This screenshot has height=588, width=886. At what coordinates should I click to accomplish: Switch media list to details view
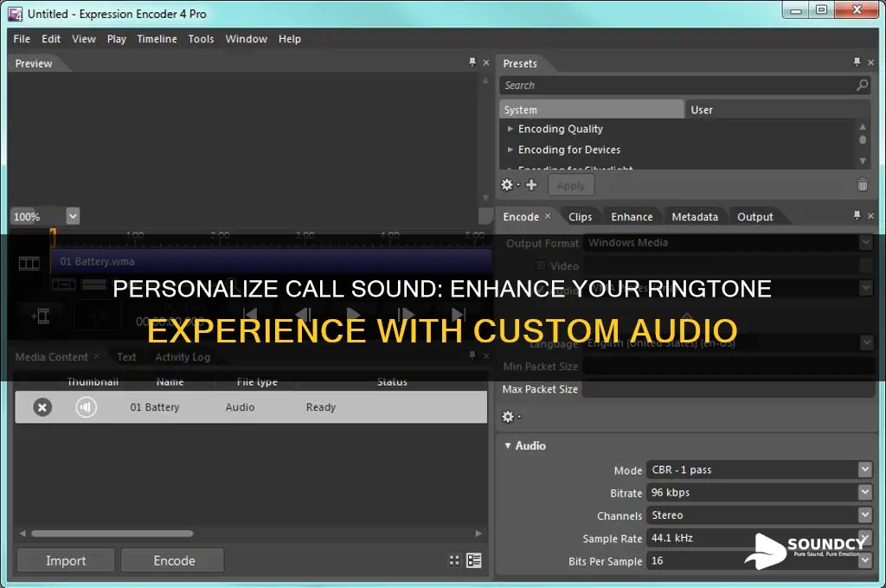tap(474, 560)
